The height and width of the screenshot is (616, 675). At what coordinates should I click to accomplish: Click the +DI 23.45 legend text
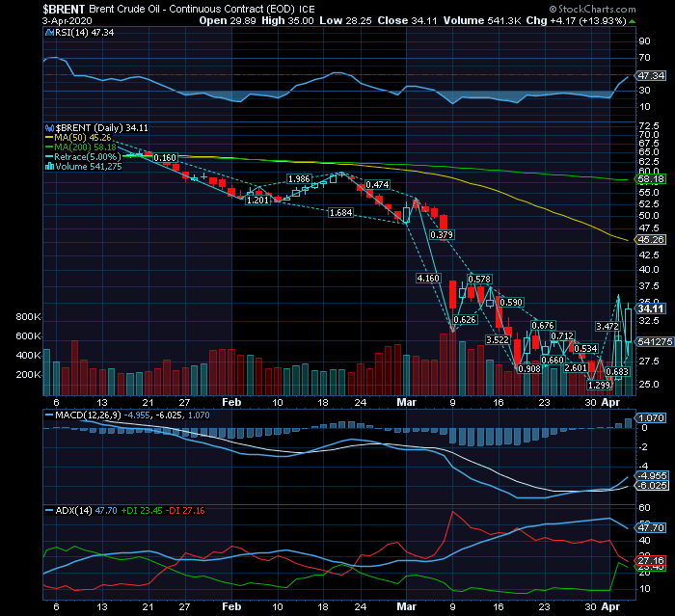[x=141, y=511]
